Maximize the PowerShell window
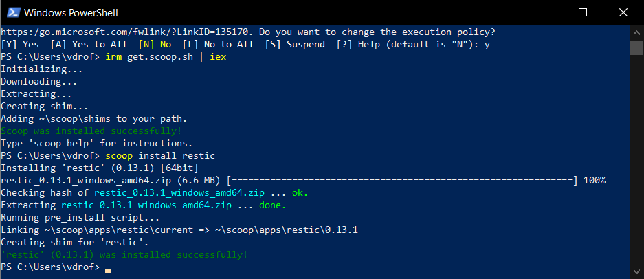 point(582,13)
